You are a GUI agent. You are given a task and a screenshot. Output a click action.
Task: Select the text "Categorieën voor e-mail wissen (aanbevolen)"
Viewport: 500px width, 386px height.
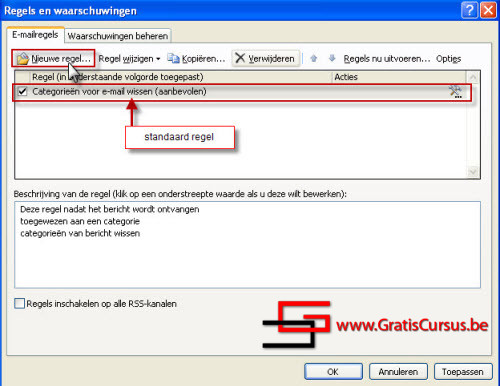119,91
